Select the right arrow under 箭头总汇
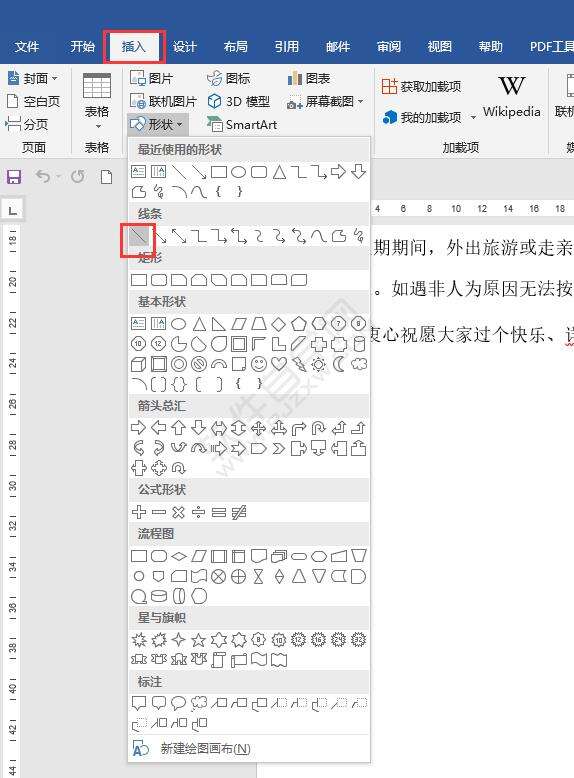Viewport: 574px width, 778px height. click(138, 428)
